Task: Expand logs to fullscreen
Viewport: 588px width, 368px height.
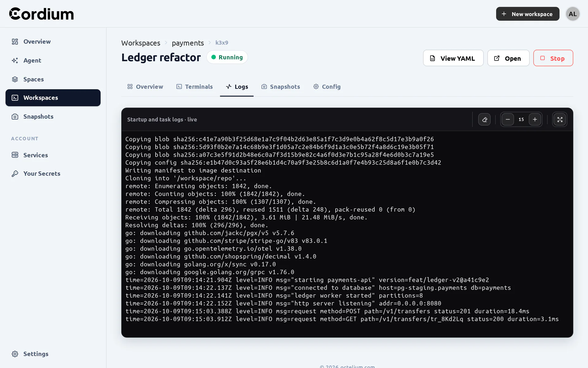Action: (560, 120)
